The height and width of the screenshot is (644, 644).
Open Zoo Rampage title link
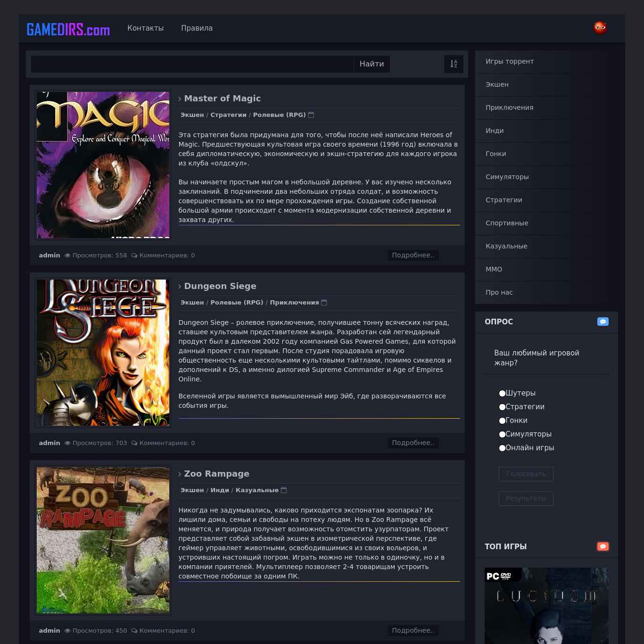coord(216,474)
